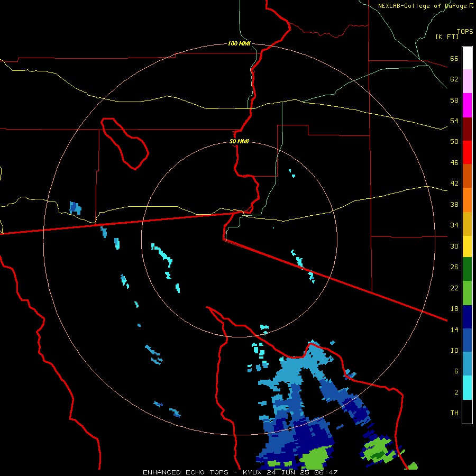The width and height of the screenshot is (476, 476).
Task: Click the 46 legend value label
Action: click(x=454, y=163)
